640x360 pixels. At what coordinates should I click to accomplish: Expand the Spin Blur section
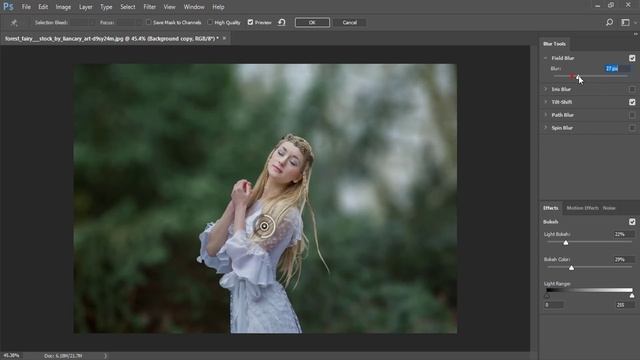pos(546,128)
